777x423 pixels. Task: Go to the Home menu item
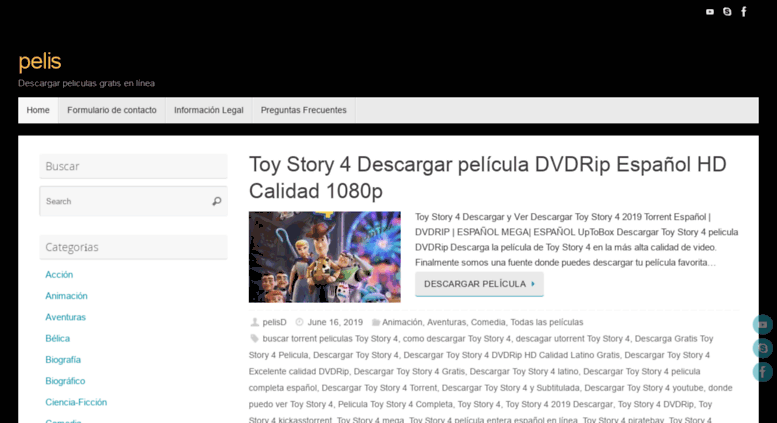pos(38,110)
